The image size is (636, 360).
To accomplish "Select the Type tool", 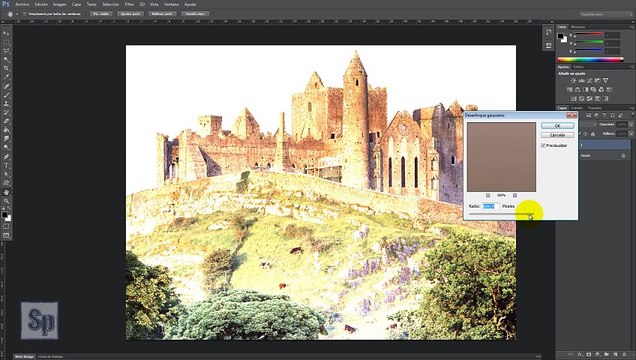I will [x=6, y=166].
